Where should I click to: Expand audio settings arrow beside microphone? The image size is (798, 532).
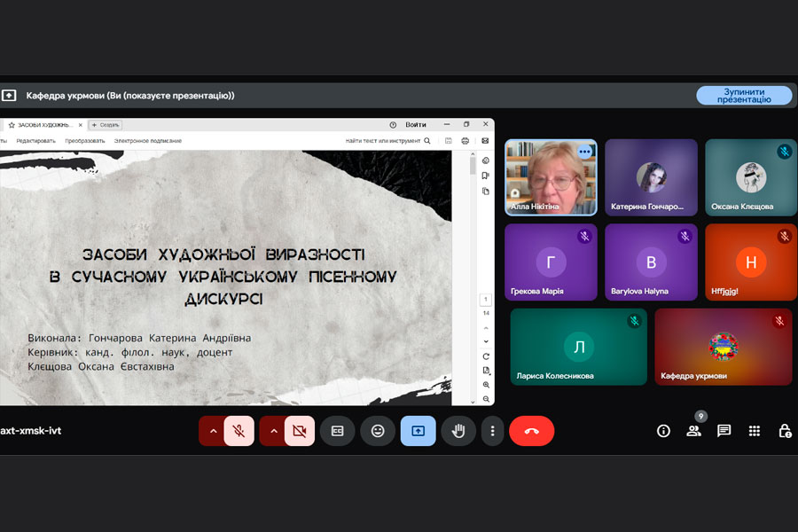(212, 431)
